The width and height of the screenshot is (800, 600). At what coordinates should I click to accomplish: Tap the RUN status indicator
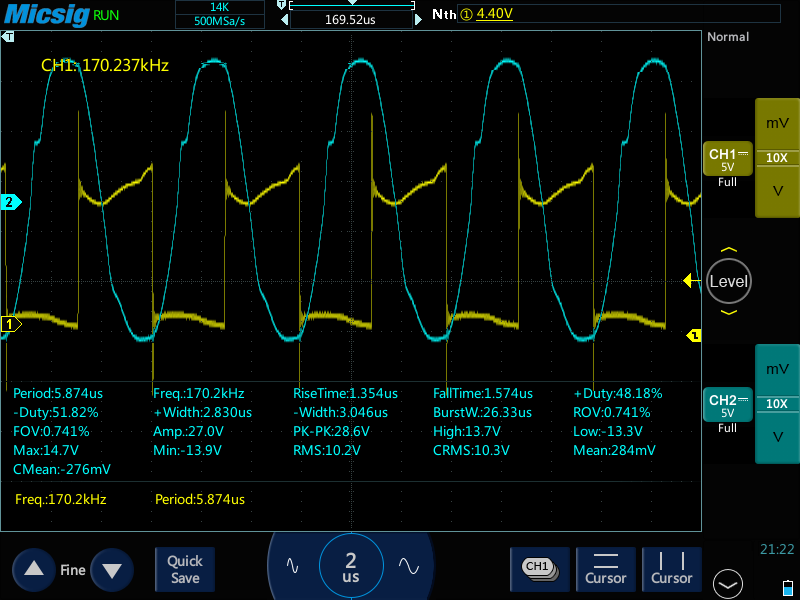click(106, 15)
